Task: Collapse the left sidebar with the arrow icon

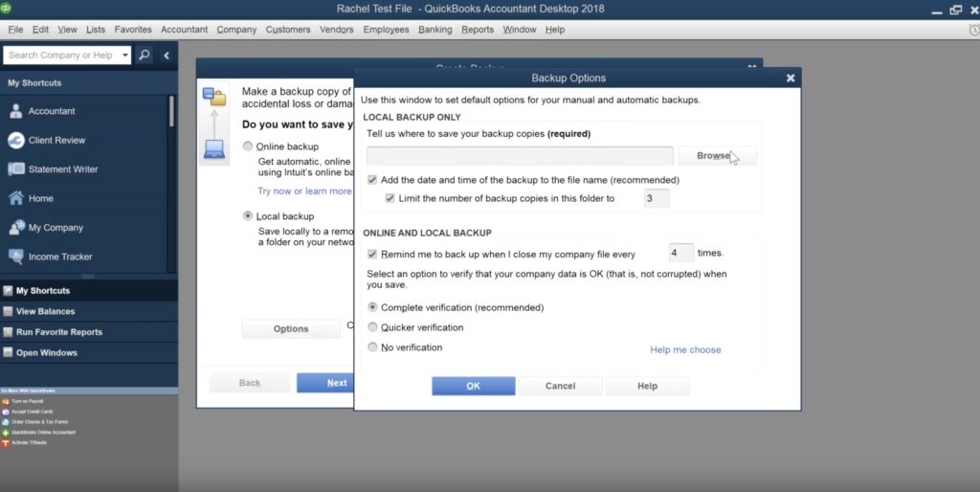Action: point(167,55)
